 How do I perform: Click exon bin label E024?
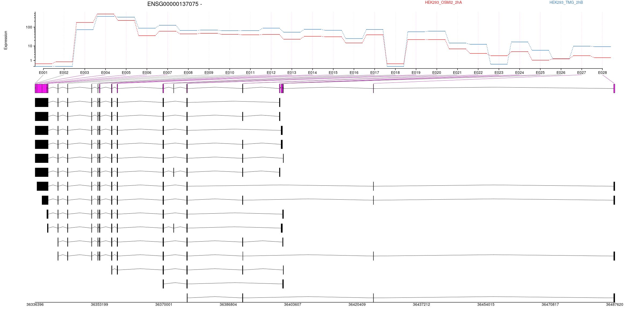(x=519, y=73)
